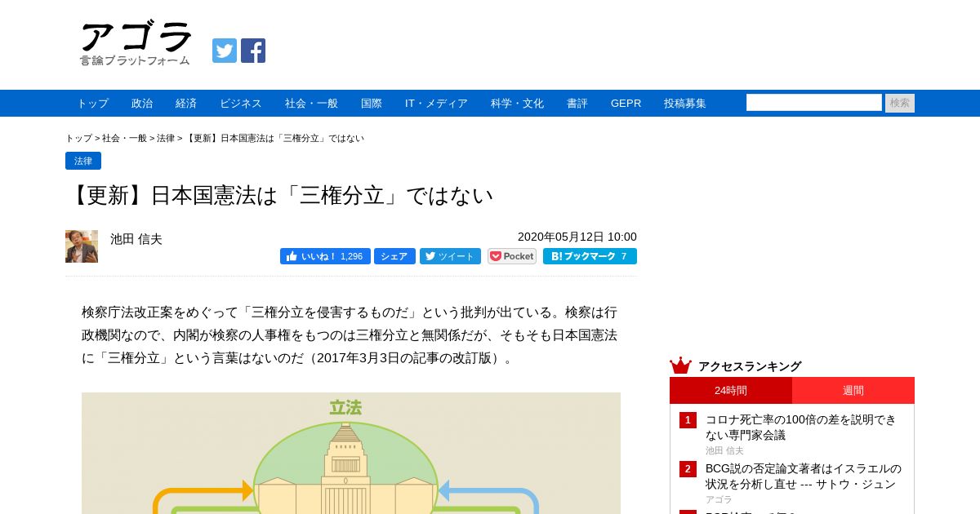Image resolution: width=980 pixels, height=514 pixels.
Task: Click the 検索 search button
Action: pos(900,103)
